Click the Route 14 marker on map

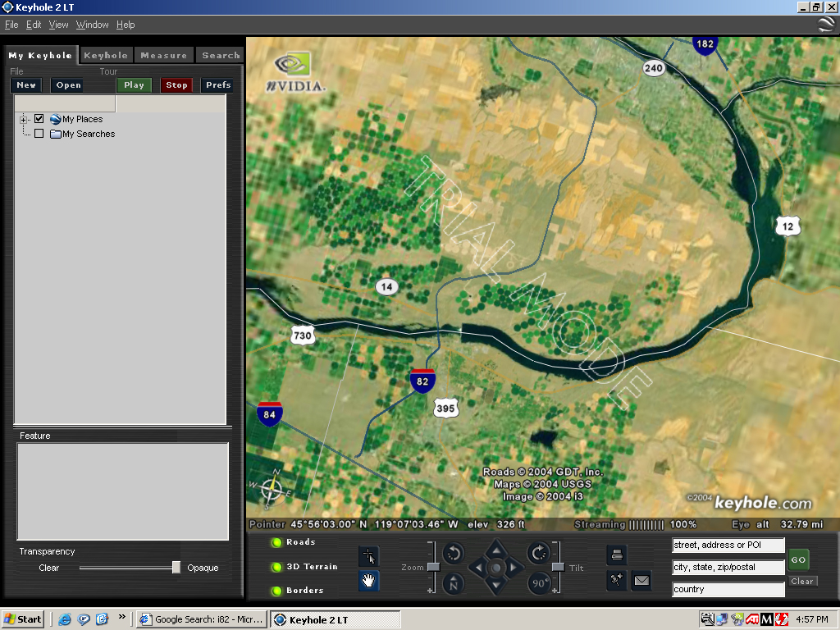(387, 287)
